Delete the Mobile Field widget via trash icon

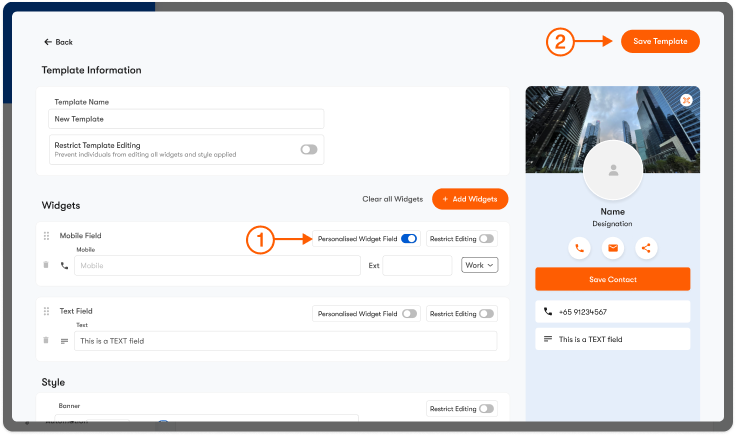(46, 265)
